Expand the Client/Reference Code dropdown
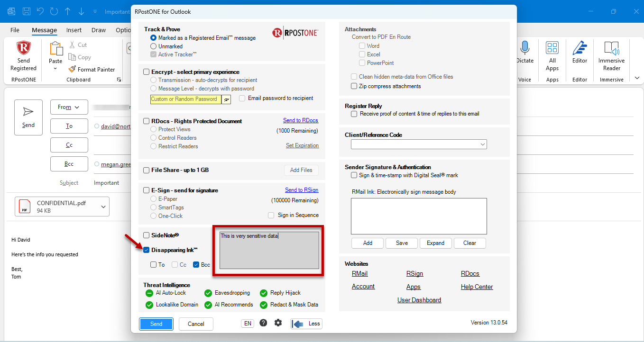Screen dimensions: 644x342 pyautogui.click(x=483, y=144)
